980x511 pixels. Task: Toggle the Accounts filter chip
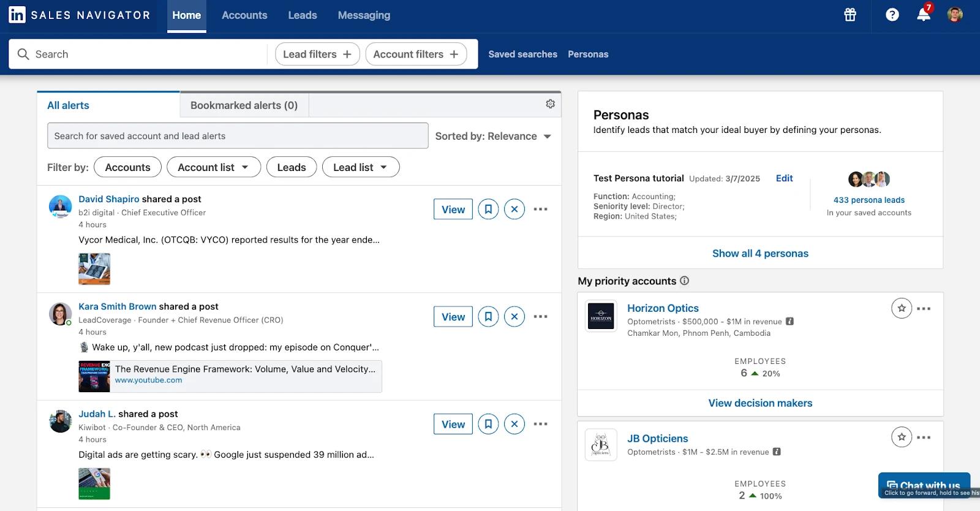(x=127, y=167)
